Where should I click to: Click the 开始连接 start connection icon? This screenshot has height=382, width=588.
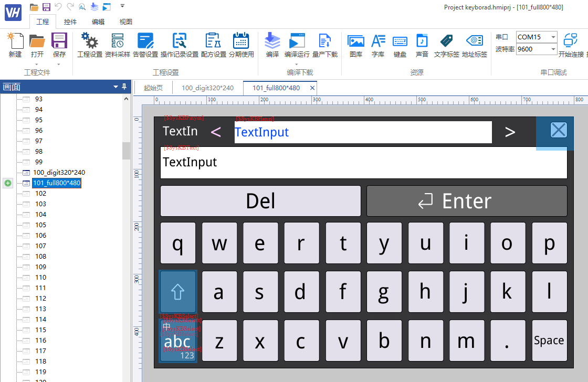(x=571, y=45)
